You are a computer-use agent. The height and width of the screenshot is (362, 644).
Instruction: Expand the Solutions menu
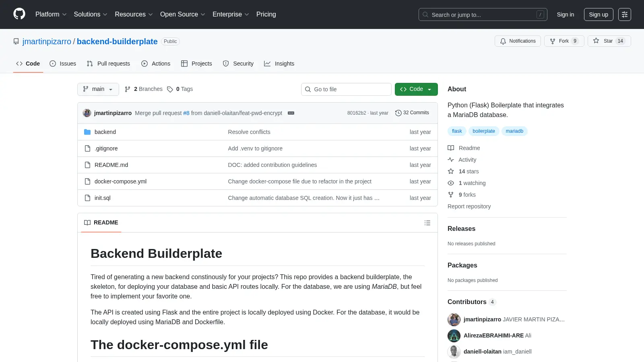(91, 14)
